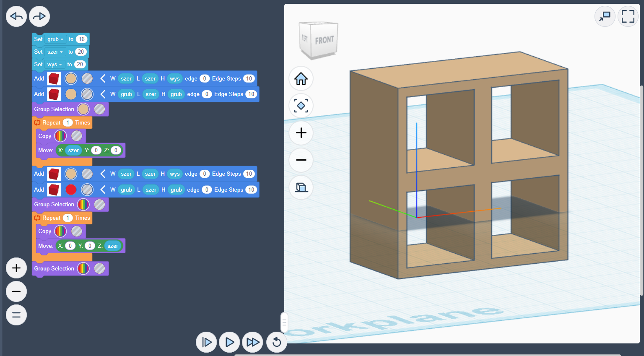
Task: Enter fullscreen viewer mode
Action: tap(628, 16)
